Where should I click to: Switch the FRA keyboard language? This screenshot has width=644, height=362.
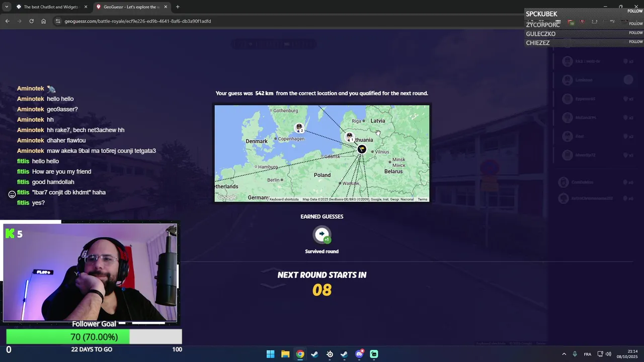coord(587,354)
